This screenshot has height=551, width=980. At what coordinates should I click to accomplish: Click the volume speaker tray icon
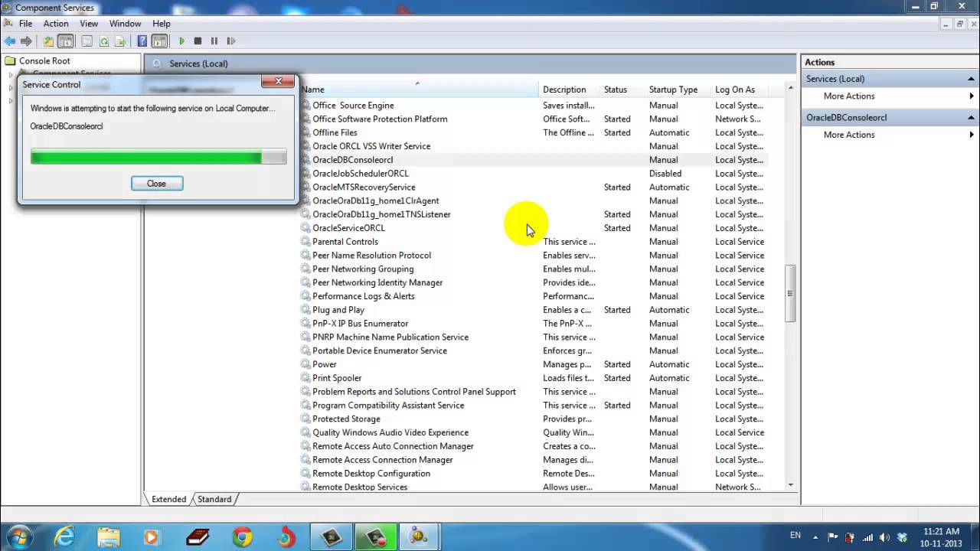(884, 537)
